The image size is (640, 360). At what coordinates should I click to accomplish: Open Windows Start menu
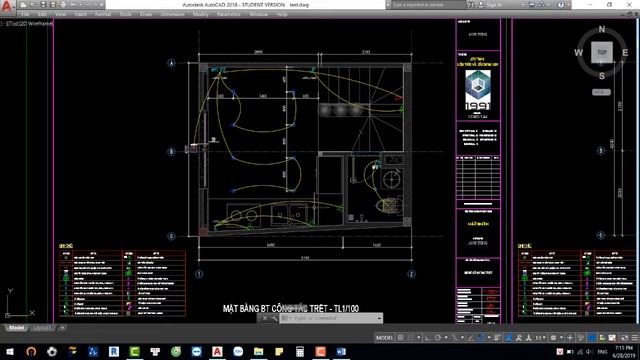(x=10, y=351)
